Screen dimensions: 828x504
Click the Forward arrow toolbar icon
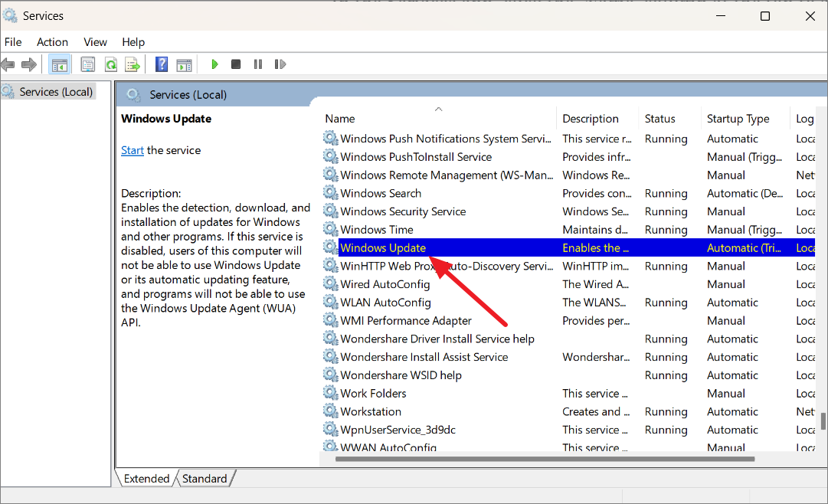point(29,64)
